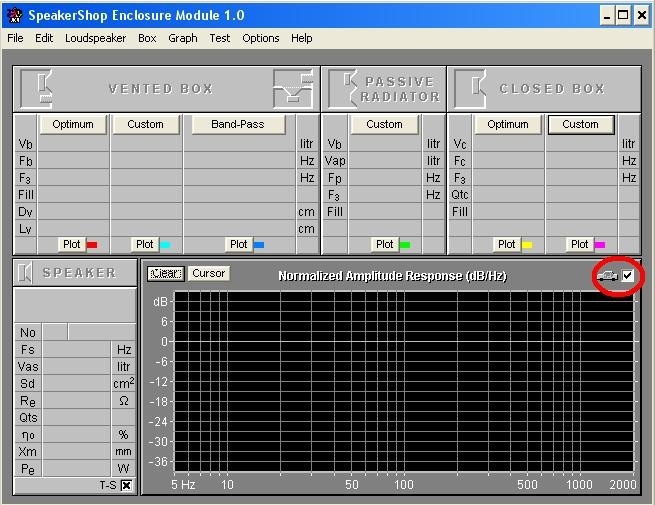Open the Options menu
655x505 pixels.
coord(261,38)
